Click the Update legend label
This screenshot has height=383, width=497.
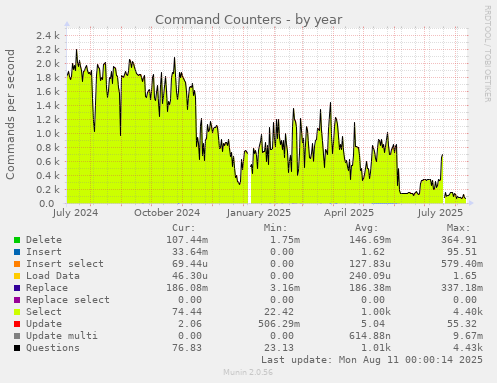(44, 324)
